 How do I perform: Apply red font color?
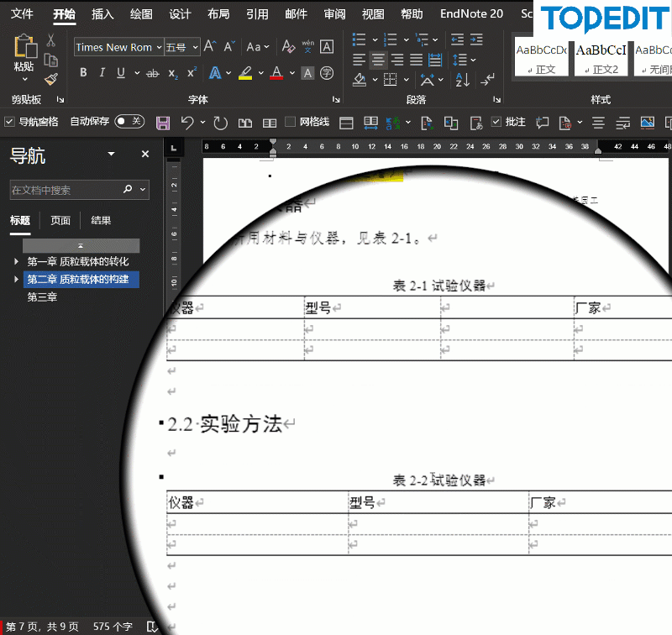[277, 73]
